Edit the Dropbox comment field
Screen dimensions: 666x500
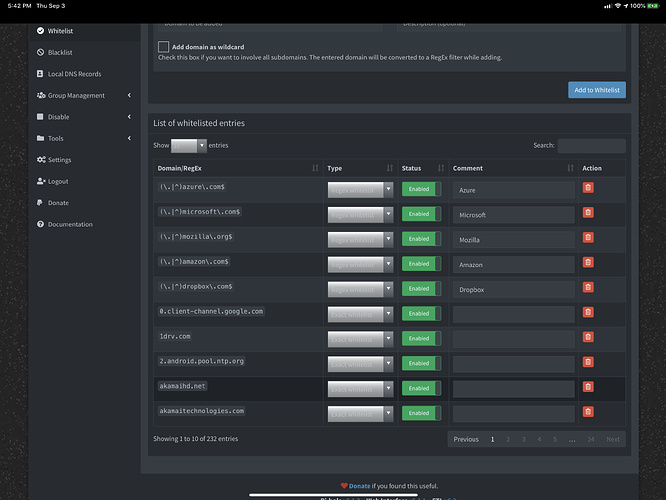(514, 289)
